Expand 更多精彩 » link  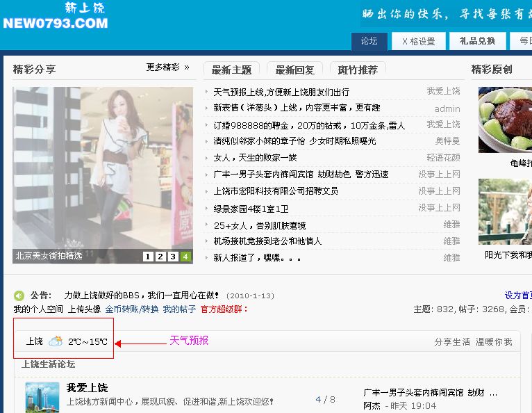point(167,67)
